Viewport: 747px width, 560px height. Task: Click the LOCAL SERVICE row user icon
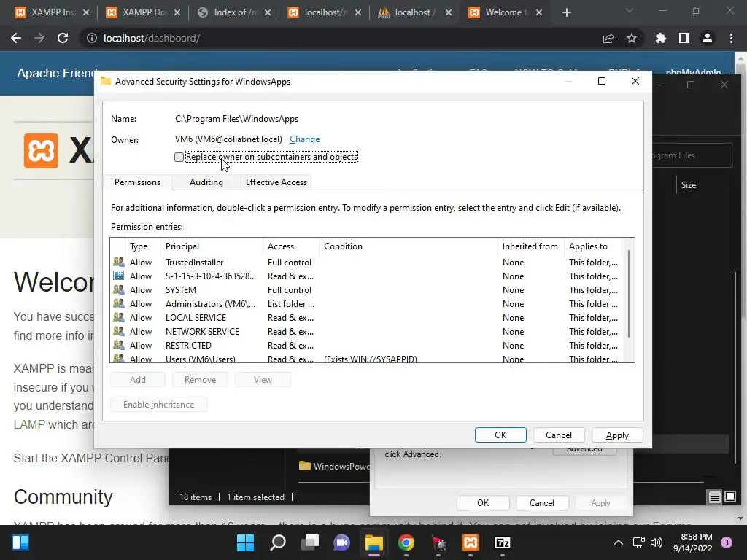click(119, 317)
